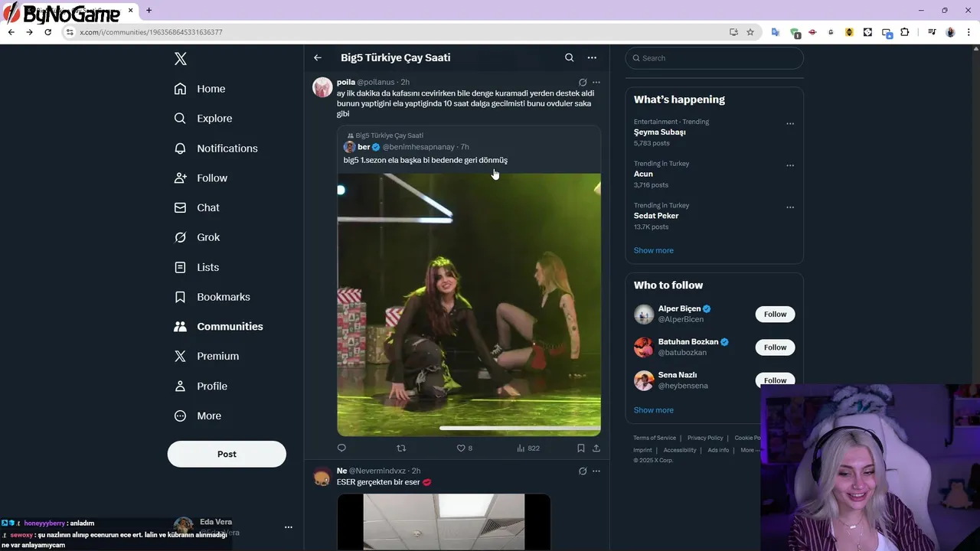Show more under What's happening

(654, 250)
